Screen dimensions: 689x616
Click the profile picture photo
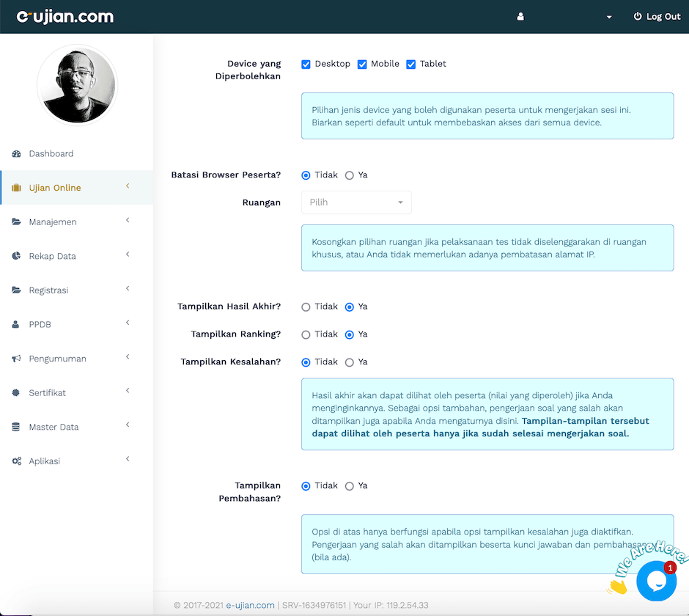click(76, 84)
